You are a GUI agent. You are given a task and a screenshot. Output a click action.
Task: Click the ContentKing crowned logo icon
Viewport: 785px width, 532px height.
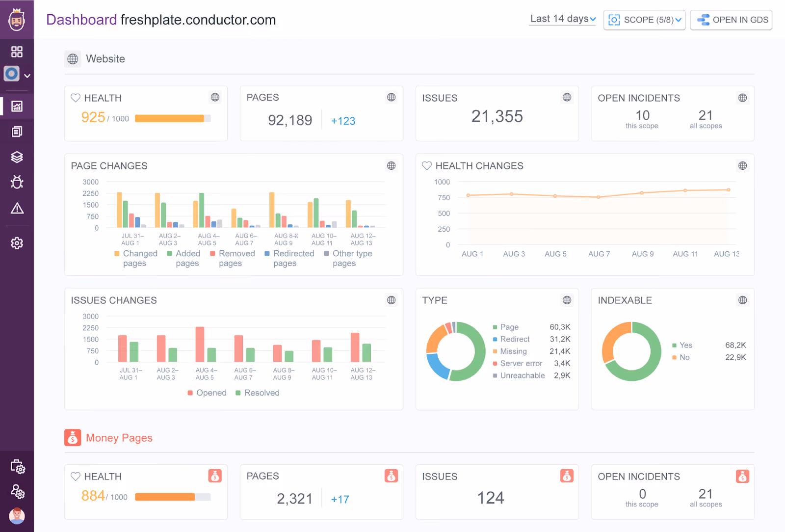[x=17, y=20]
